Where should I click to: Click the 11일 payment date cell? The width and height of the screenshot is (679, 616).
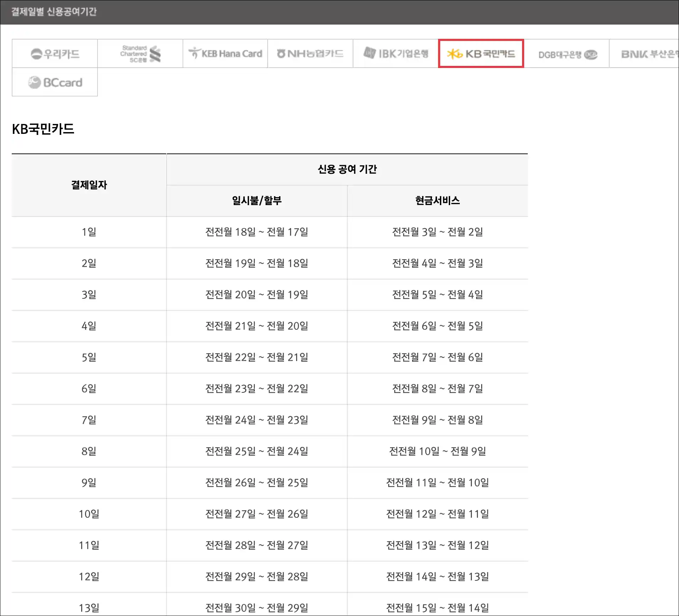coord(89,545)
